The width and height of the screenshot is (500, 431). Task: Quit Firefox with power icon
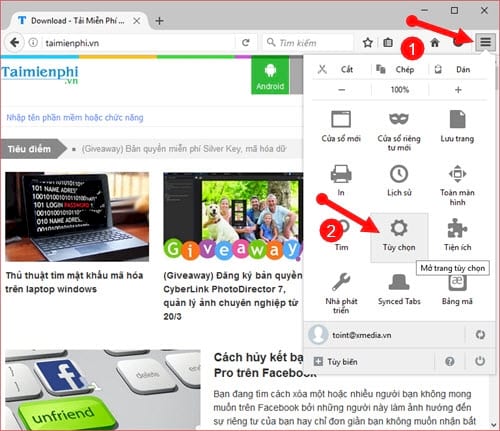click(x=480, y=361)
